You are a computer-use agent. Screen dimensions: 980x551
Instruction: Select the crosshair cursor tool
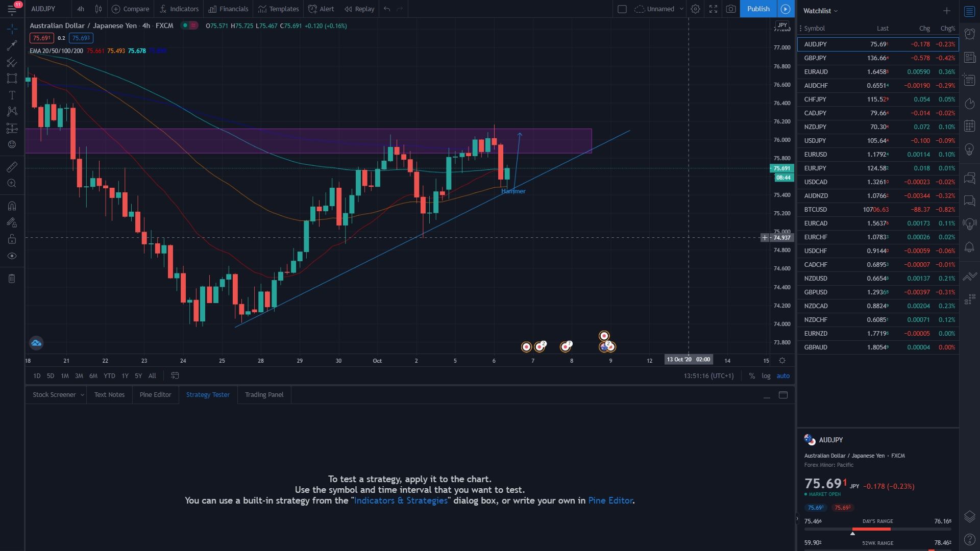[x=12, y=29]
